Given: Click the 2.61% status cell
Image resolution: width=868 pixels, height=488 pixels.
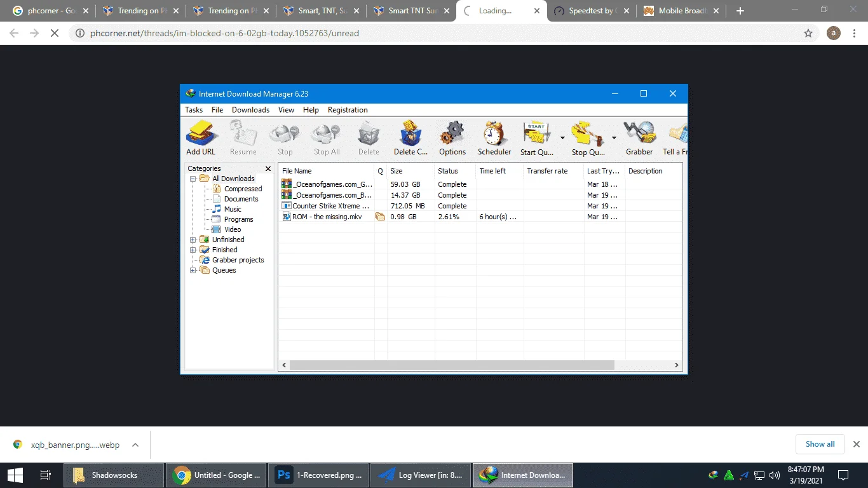Looking at the screenshot, I should tap(448, 217).
